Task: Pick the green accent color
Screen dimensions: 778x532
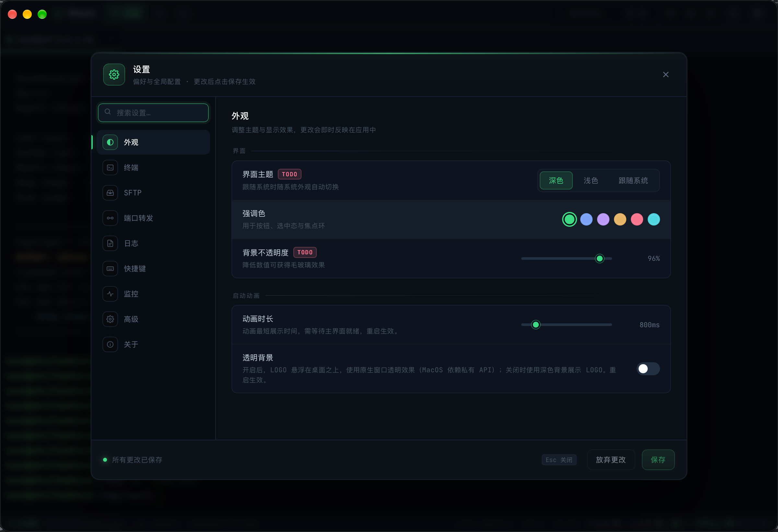Action: [569, 219]
